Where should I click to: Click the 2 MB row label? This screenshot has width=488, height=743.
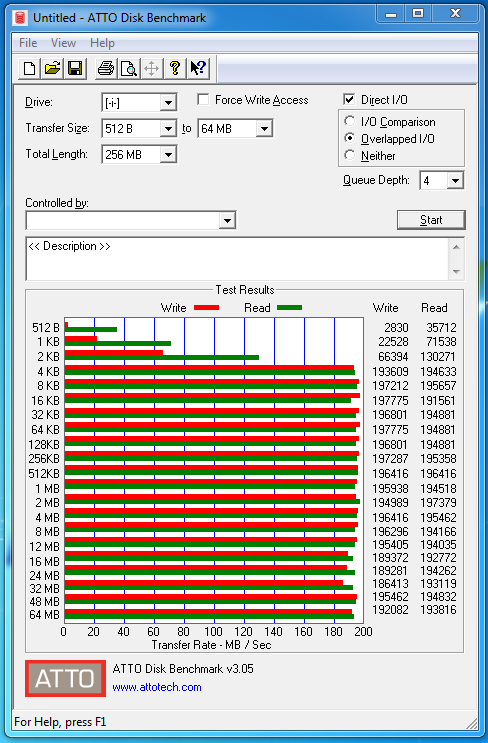pos(46,502)
